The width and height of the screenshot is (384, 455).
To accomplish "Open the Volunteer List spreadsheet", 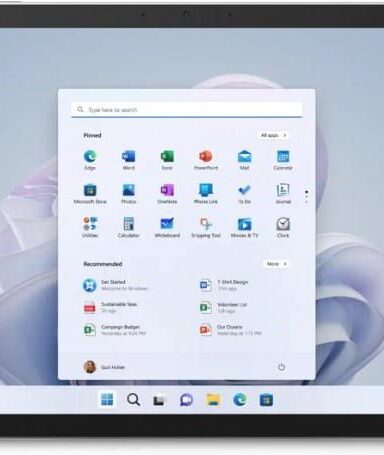I will tap(223, 307).
